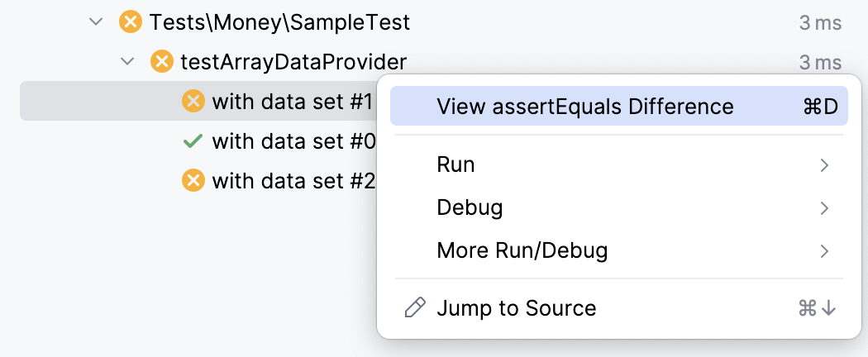The image size is (868, 357).
Task: Click failed status icon of Tests\Money\SampleTest
Action: click(x=131, y=22)
